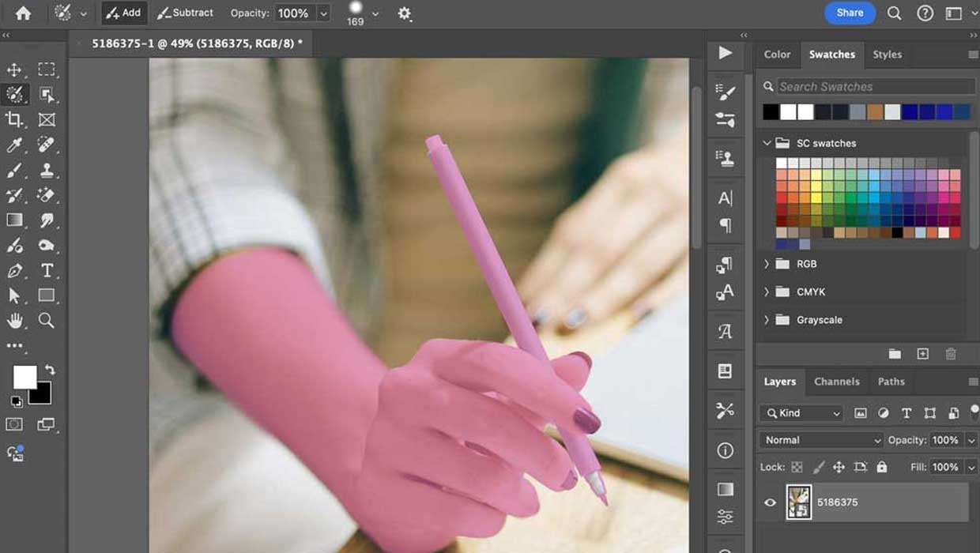Open the Fill percentage dropdown
The image size is (980, 553).
[x=971, y=468]
